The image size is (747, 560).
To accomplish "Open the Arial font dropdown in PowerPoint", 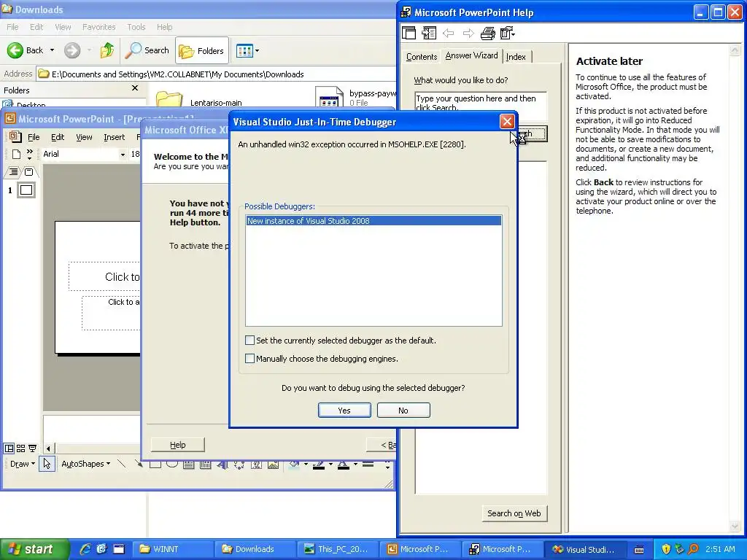I will (123, 155).
